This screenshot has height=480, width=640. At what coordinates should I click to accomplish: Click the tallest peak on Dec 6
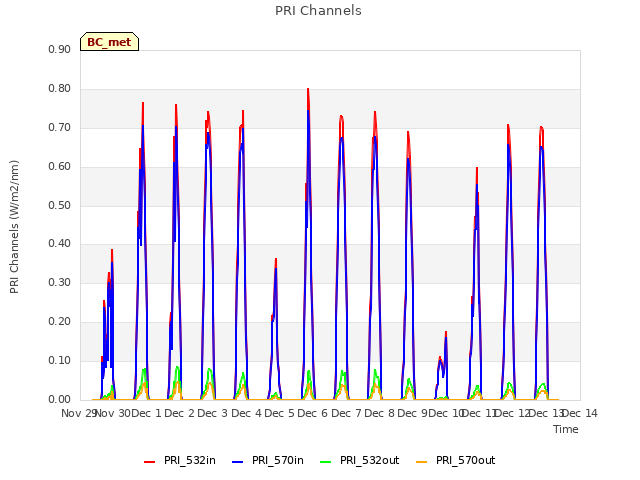[x=308, y=89]
